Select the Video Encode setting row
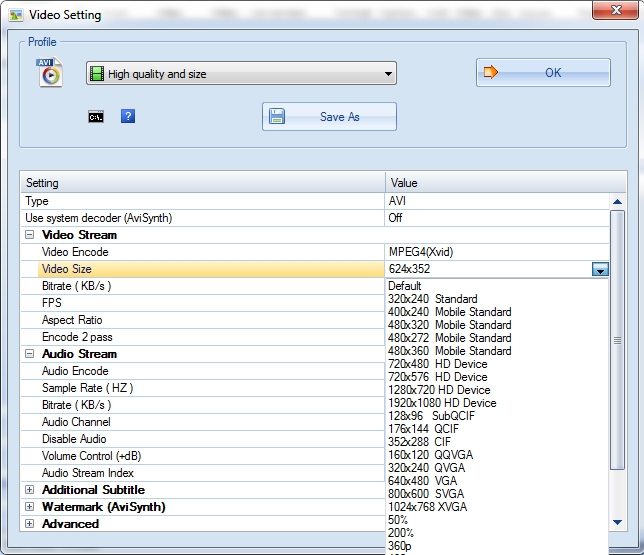The width and height of the screenshot is (644, 555). pyautogui.click(x=315, y=252)
